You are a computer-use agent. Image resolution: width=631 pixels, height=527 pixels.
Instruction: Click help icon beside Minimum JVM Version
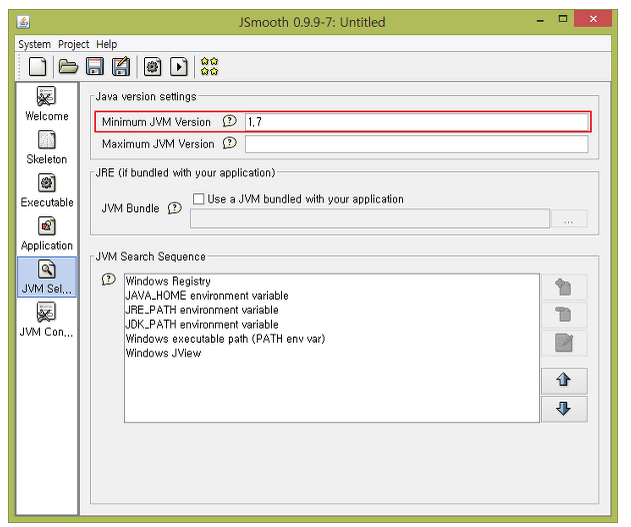click(x=229, y=121)
